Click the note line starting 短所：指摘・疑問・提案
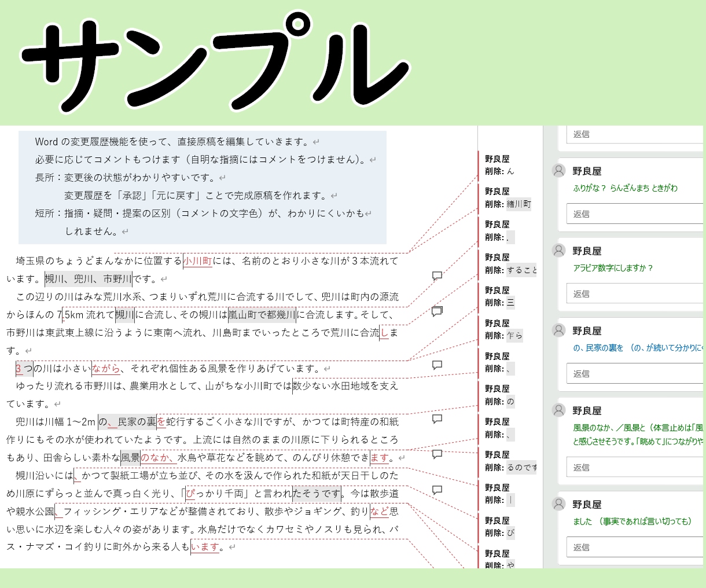706x588 pixels. click(203, 214)
